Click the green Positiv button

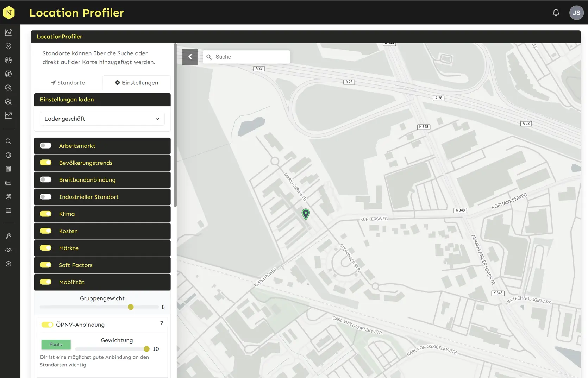pyautogui.click(x=56, y=345)
